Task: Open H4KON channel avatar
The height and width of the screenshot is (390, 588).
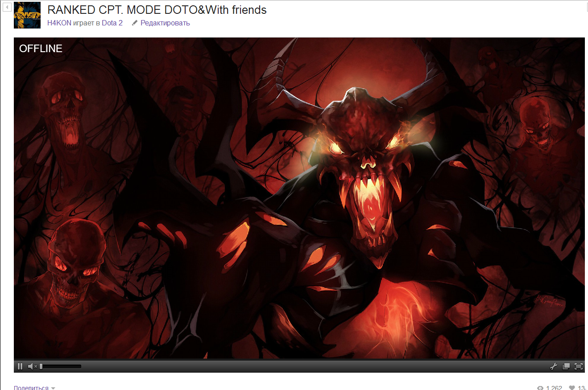Action: [x=27, y=15]
